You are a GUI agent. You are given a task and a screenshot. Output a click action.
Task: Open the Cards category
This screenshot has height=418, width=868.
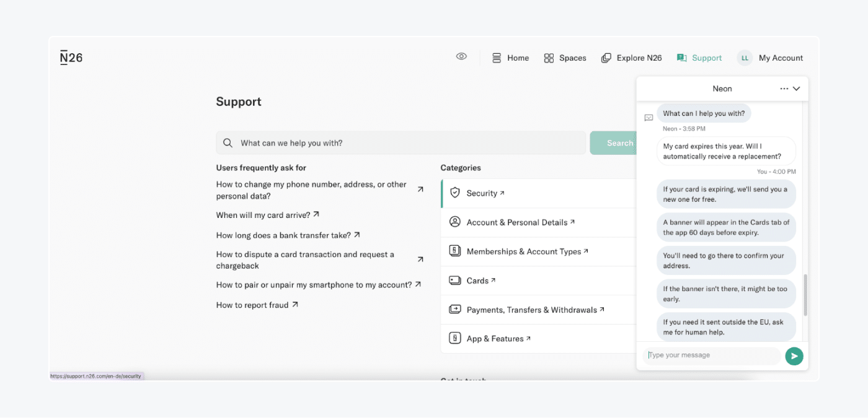click(539, 281)
